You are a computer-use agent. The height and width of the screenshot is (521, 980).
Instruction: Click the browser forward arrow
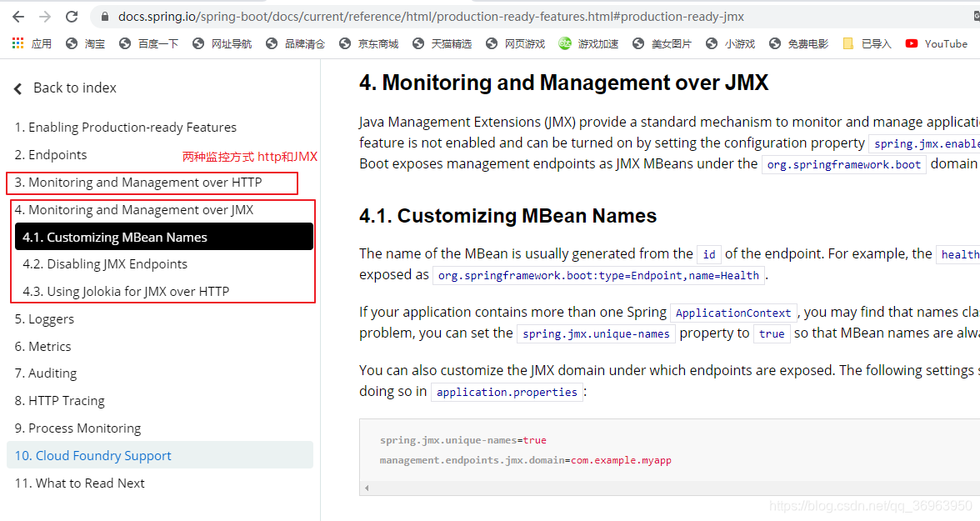(45, 17)
